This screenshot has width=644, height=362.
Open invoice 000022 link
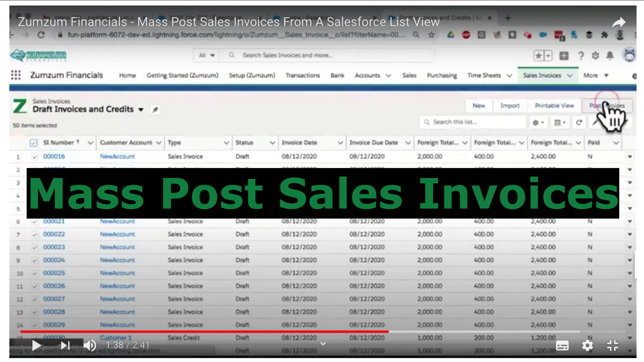pyautogui.click(x=54, y=234)
